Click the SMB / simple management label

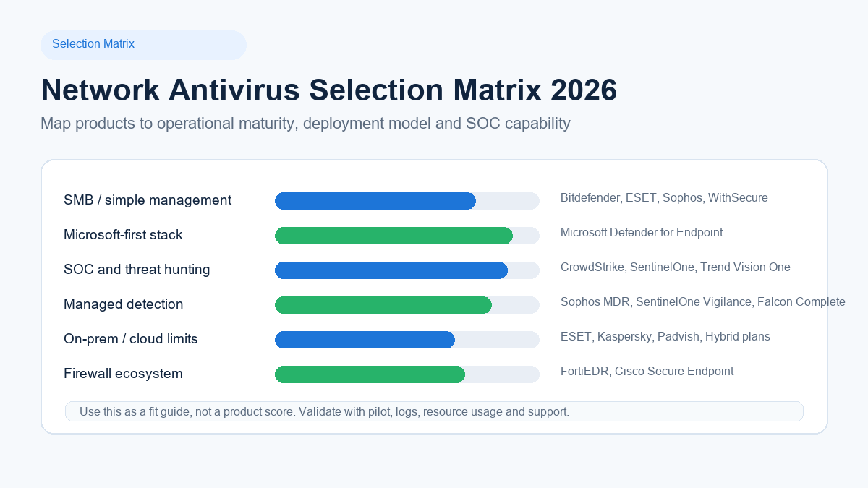pyautogui.click(x=148, y=200)
